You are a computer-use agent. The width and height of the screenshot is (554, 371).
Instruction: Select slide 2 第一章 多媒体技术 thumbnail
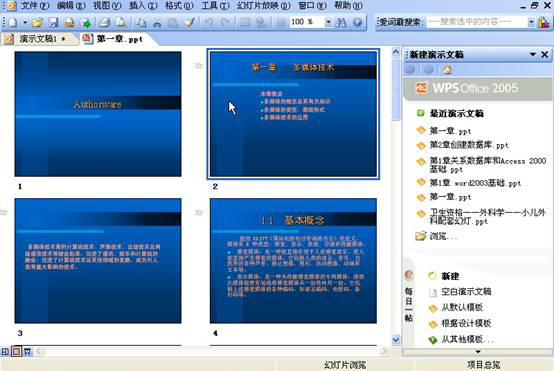293,114
